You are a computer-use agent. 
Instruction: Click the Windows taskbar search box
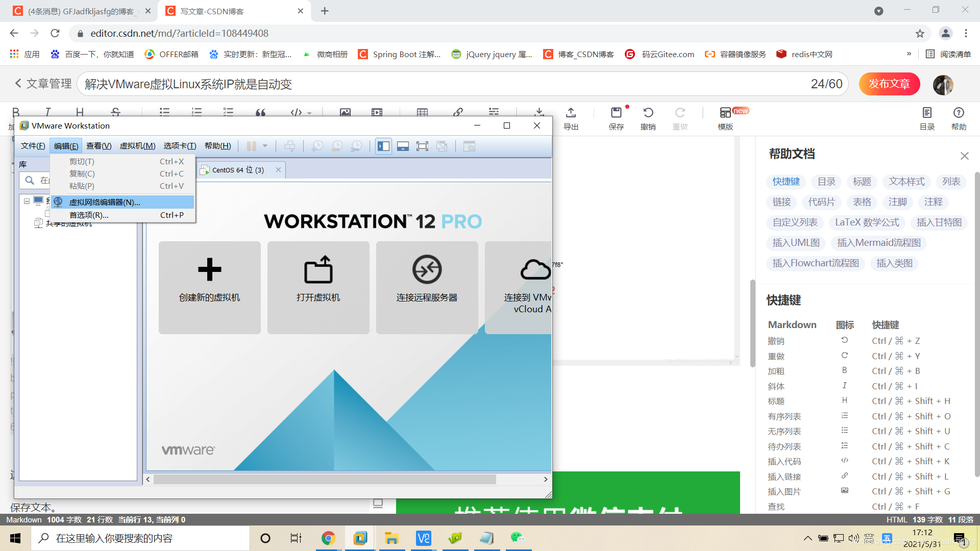[x=140, y=538]
